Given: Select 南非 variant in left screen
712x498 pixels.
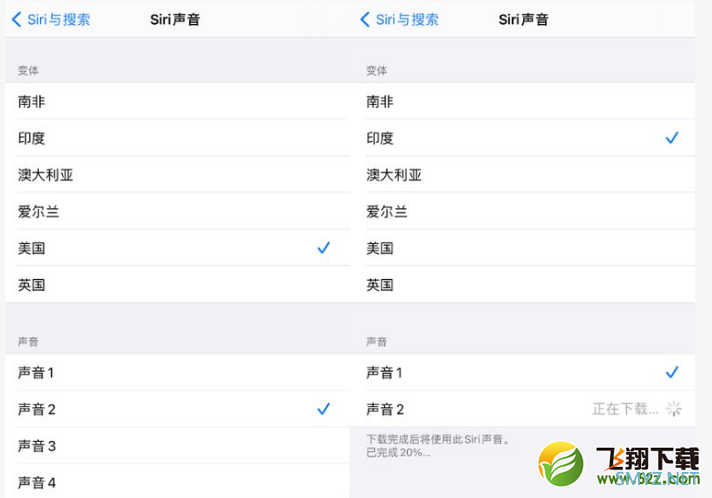Looking at the screenshot, I should coord(177,101).
